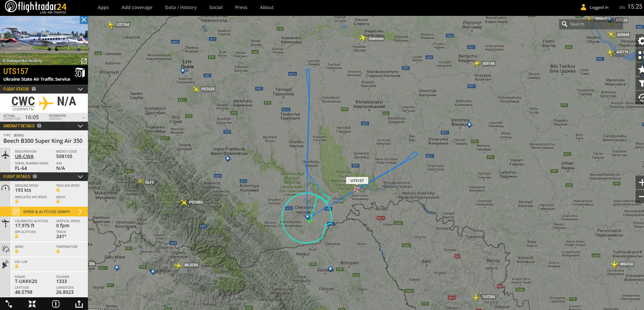Click the exclamation alert icon in bottom toolbar
The height and width of the screenshot is (310, 644).
[56, 304]
